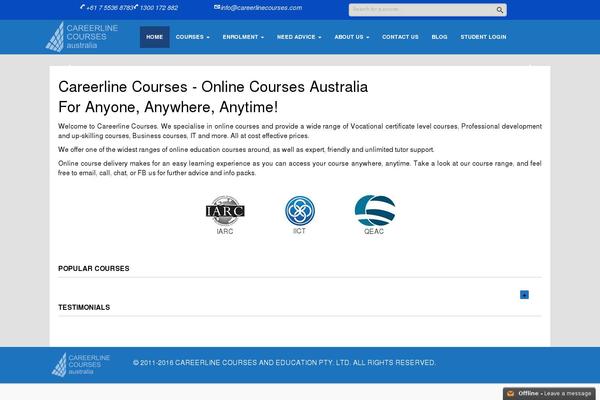This screenshot has width=600, height=400.
Task: Click the first phone handset icon
Action: [x=82, y=7]
